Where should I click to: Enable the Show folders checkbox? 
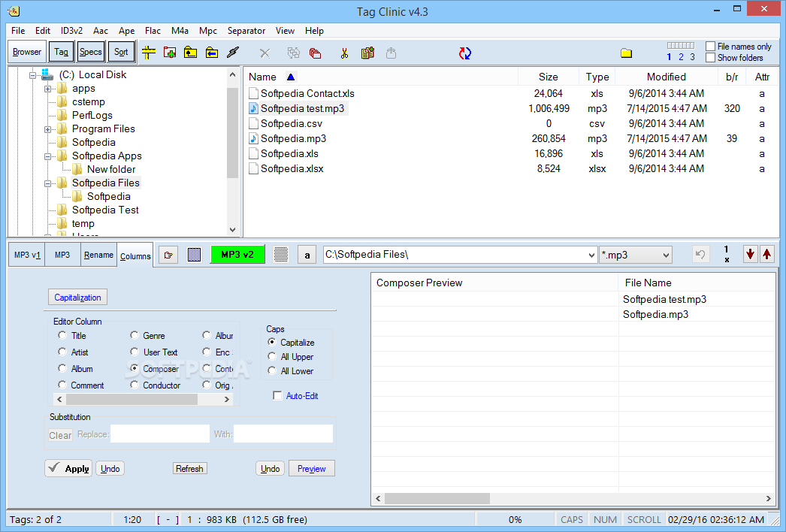(x=710, y=58)
